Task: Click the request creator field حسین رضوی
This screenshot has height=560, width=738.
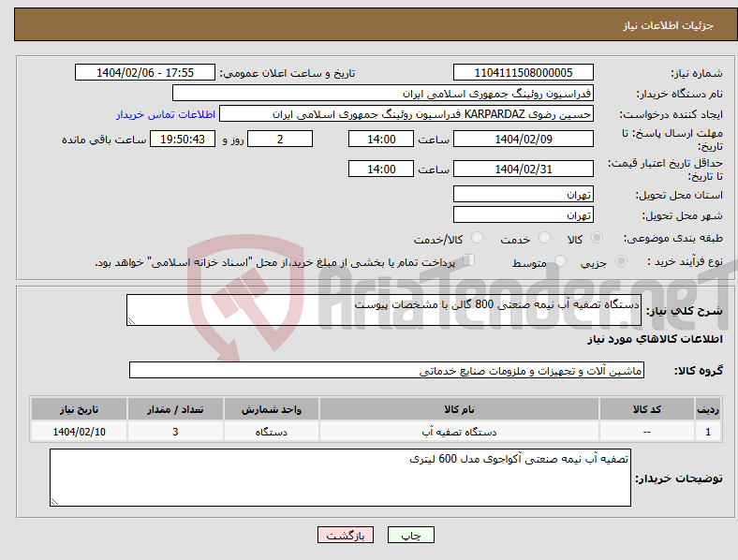Action: 406,114
